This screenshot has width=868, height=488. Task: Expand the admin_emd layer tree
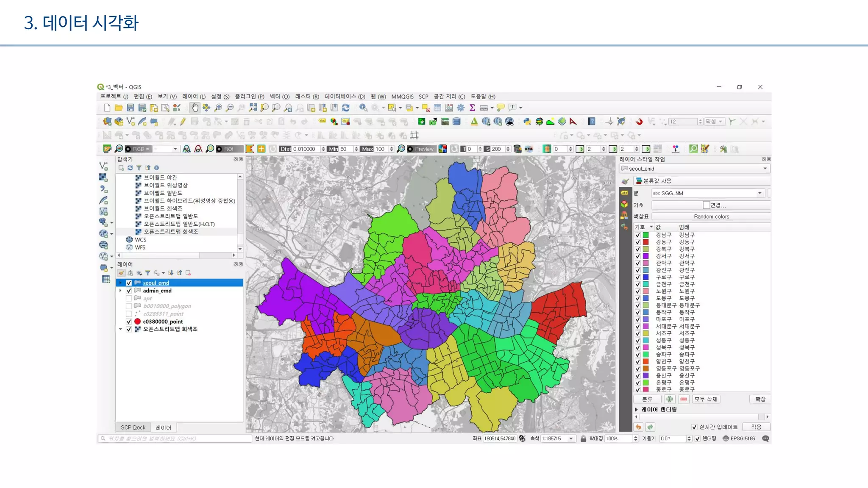point(120,291)
